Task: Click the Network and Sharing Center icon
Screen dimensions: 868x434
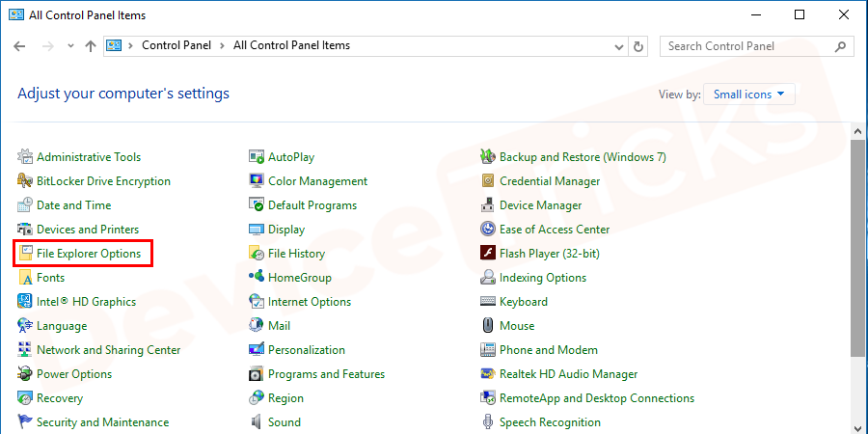Action: (x=25, y=350)
